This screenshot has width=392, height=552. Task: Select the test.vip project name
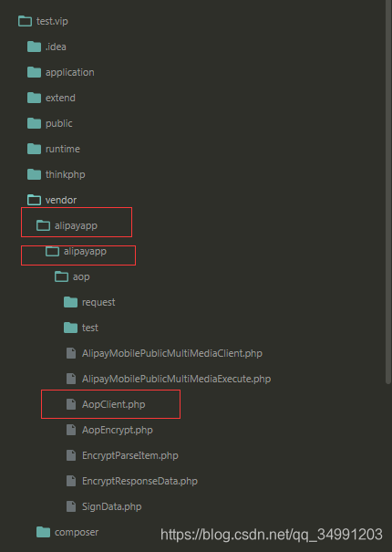click(x=52, y=21)
